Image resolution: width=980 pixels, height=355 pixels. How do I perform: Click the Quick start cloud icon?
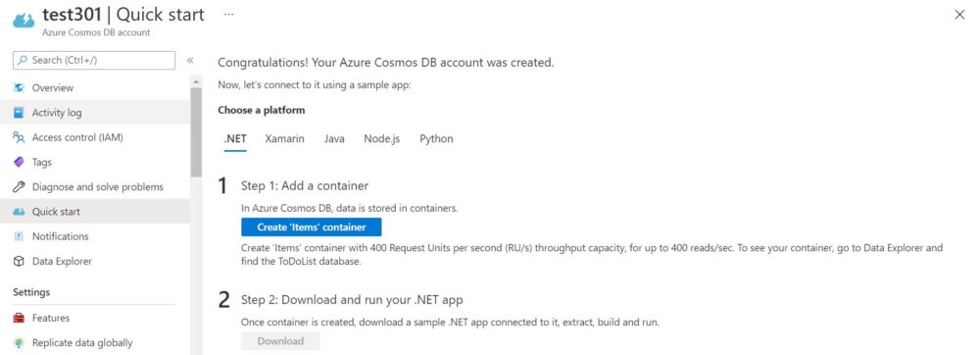click(x=19, y=212)
